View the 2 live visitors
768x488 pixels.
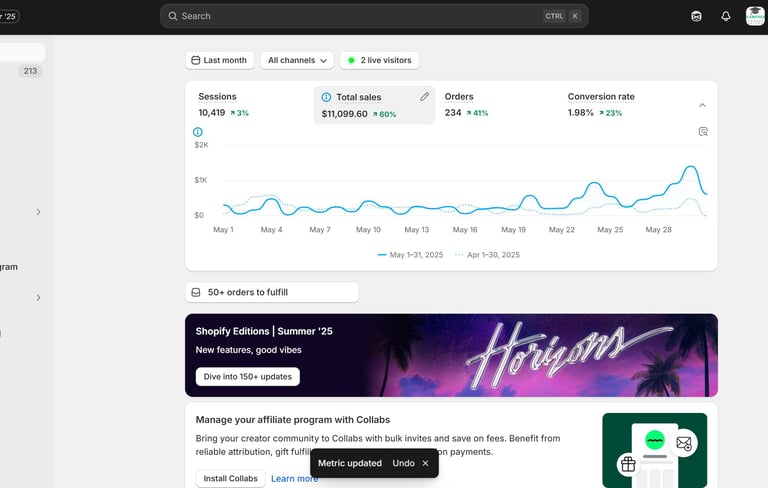click(x=379, y=60)
